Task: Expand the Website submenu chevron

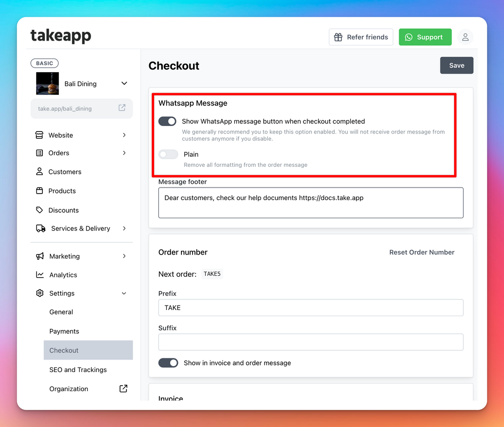Action: coord(124,135)
